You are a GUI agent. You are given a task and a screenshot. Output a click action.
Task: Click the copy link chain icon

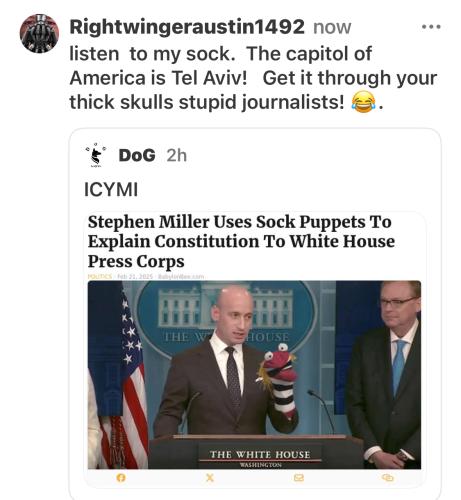tap(387, 478)
